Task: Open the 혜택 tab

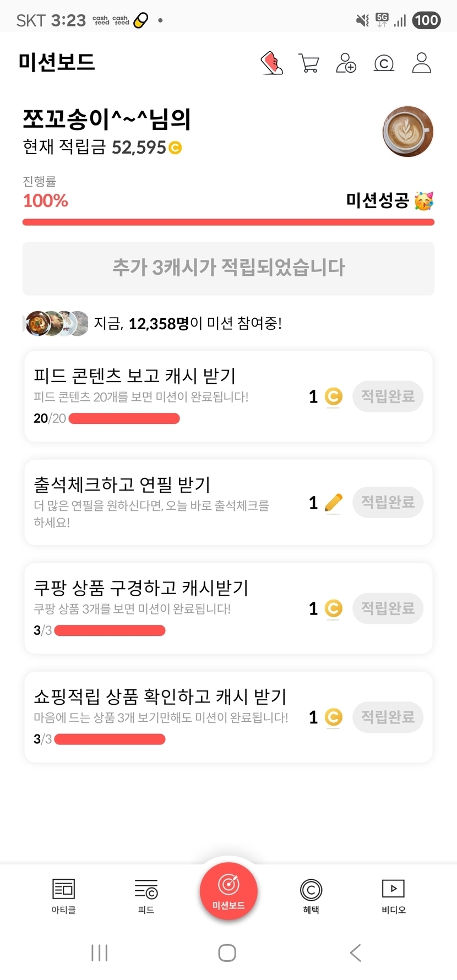Action: click(311, 896)
